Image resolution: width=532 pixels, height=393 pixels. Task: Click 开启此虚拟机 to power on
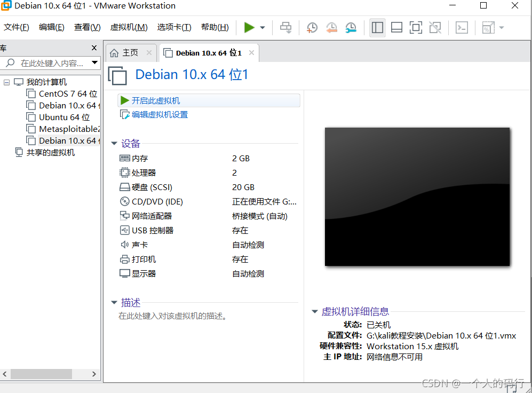coord(209,100)
